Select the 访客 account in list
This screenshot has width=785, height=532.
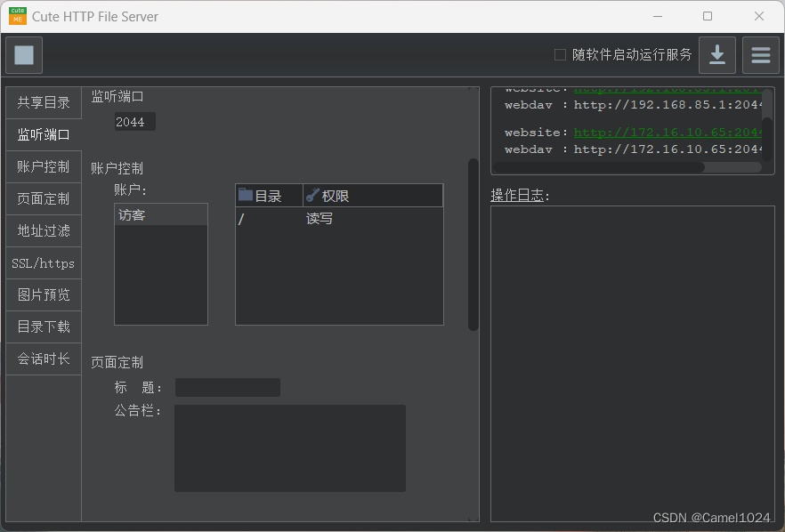[160, 215]
